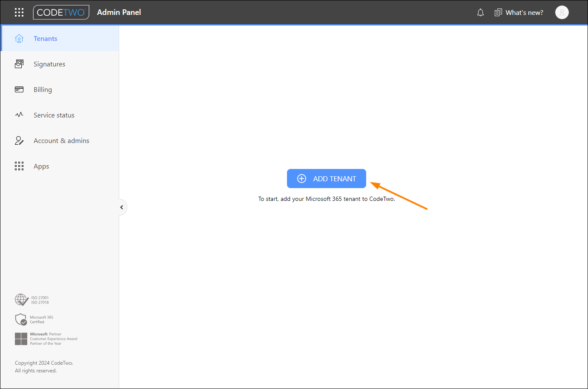588x389 pixels.
Task: Collapse the sidebar with the chevron
Action: pos(122,207)
